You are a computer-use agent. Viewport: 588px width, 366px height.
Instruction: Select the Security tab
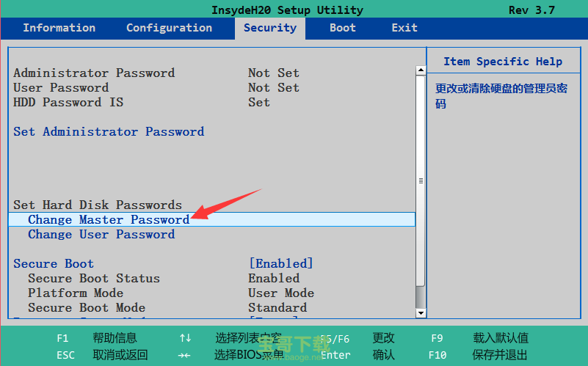(269, 28)
